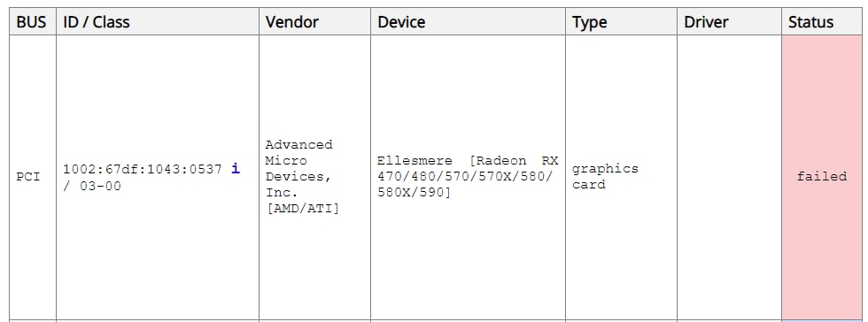This screenshot has width=868, height=322.
Task: Open the blue 'i' info link
Action: tap(236, 168)
